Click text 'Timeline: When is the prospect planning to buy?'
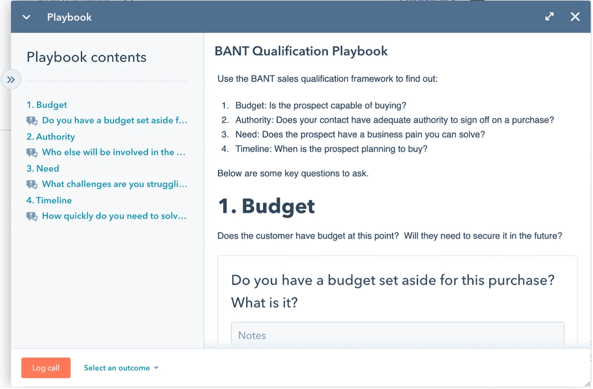This screenshot has width=593, height=389. (331, 149)
